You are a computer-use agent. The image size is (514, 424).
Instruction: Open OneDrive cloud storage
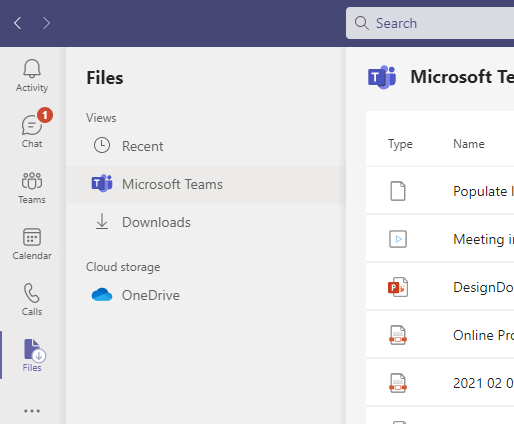click(x=206, y=295)
